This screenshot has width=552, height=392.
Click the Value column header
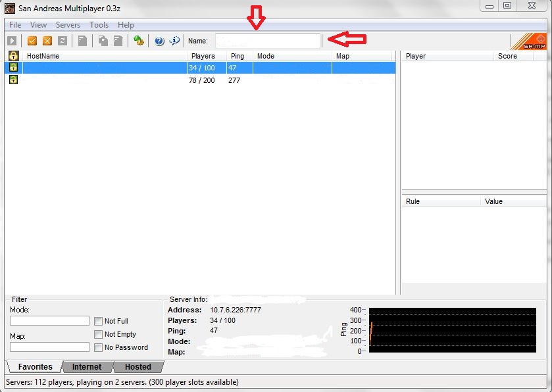click(514, 201)
